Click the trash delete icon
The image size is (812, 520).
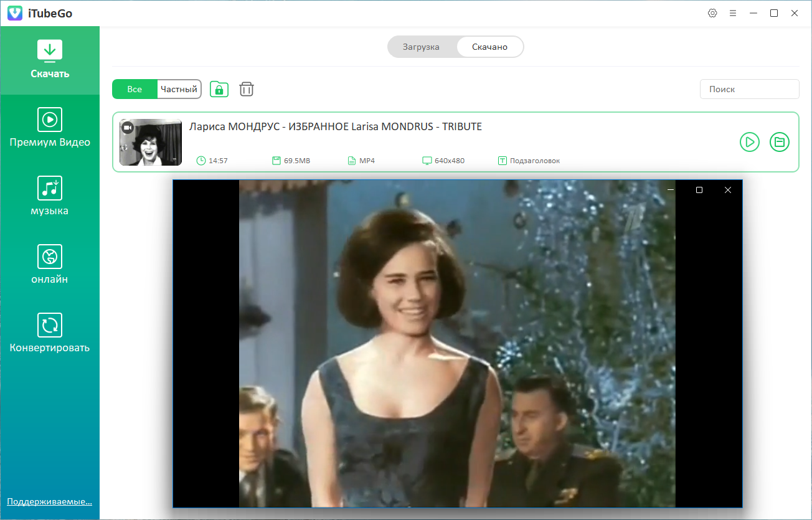[x=247, y=89]
